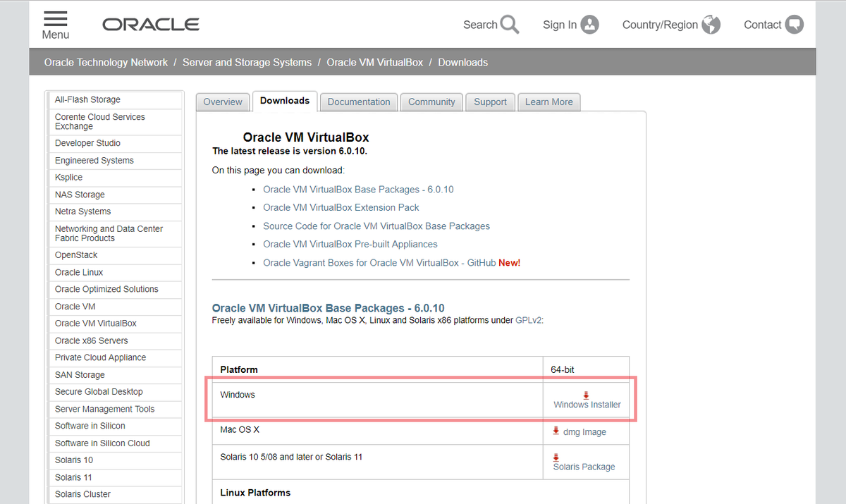Click the Platform column header
846x504 pixels.
click(239, 369)
